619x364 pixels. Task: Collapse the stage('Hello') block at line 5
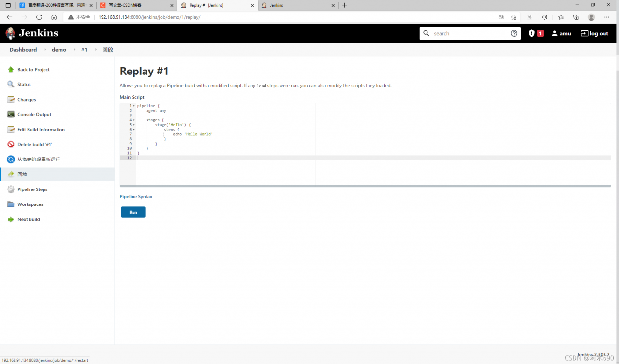(134, 125)
